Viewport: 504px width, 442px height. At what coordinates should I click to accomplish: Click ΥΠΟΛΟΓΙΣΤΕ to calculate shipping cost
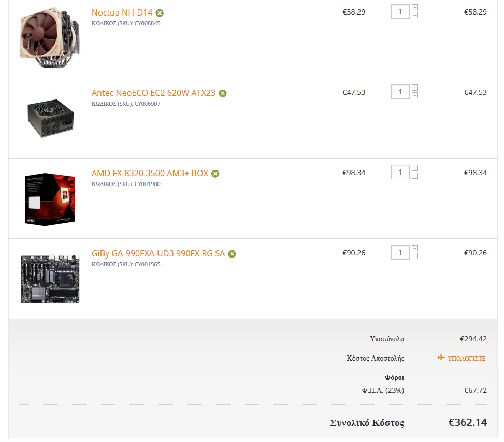462,358
